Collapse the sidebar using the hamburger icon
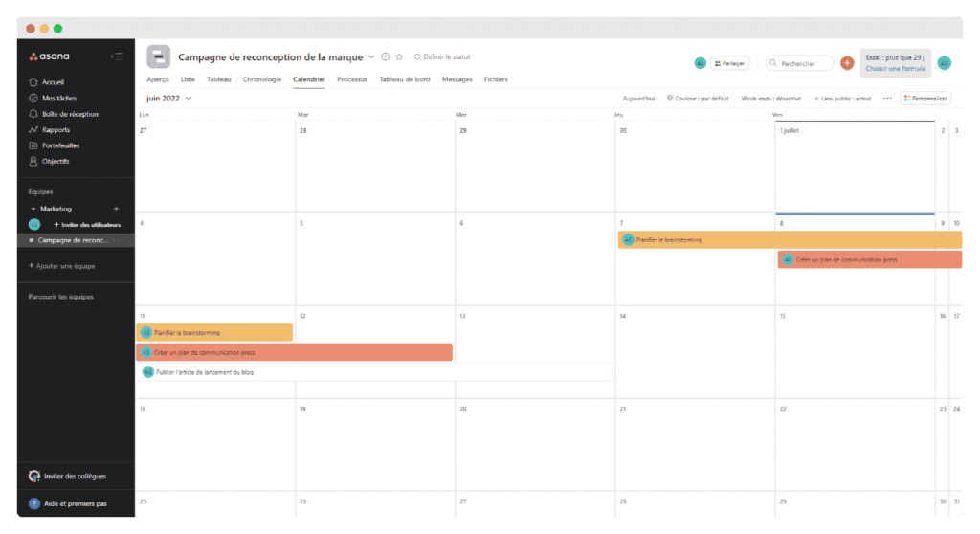Image resolution: width=980 pixels, height=534 pixels. coord(118,56)
